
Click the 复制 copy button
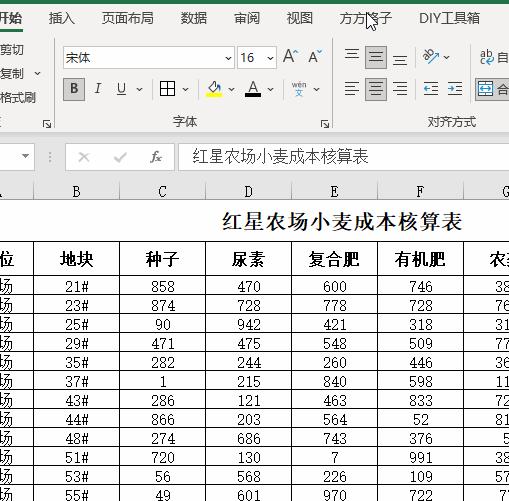11,73
